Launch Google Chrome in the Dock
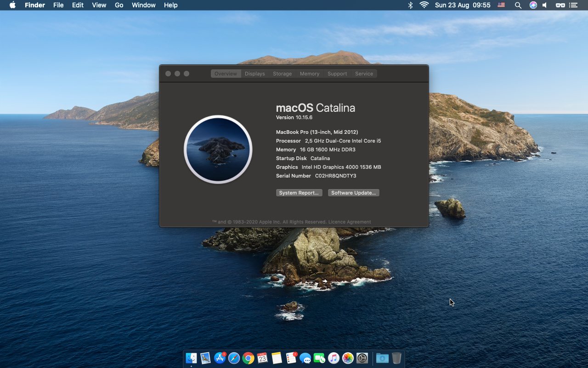This screenshot has width=588, height=368. click(x=248, y=358)
